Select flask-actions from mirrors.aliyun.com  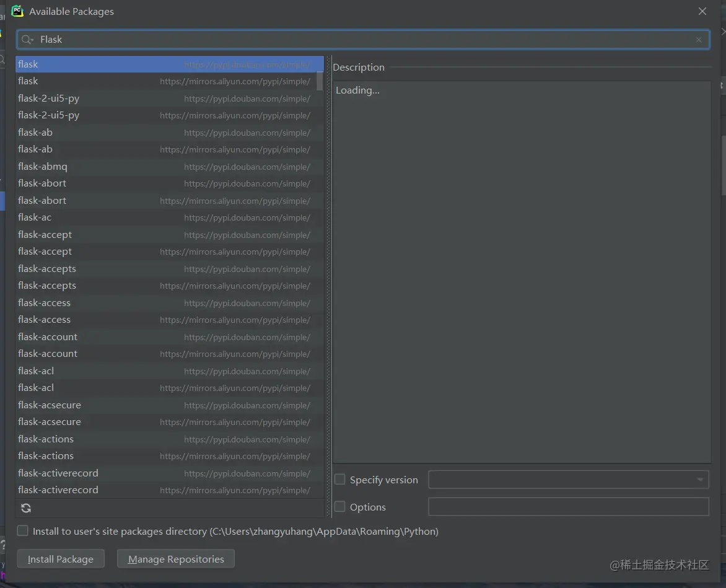[170, 456]
